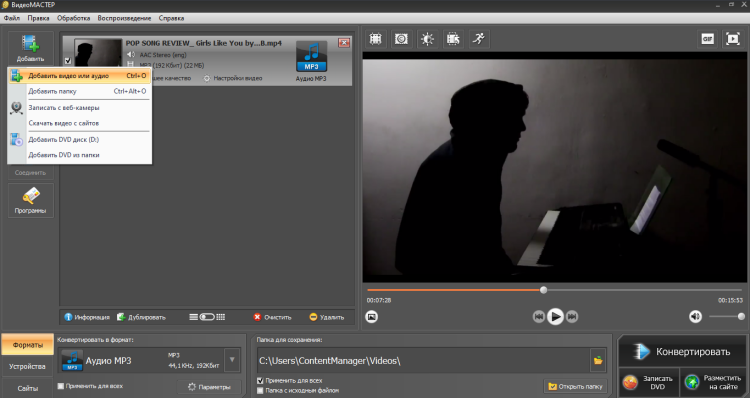
Task: Open the playback speed running-man icon
Action: [479, 39]
